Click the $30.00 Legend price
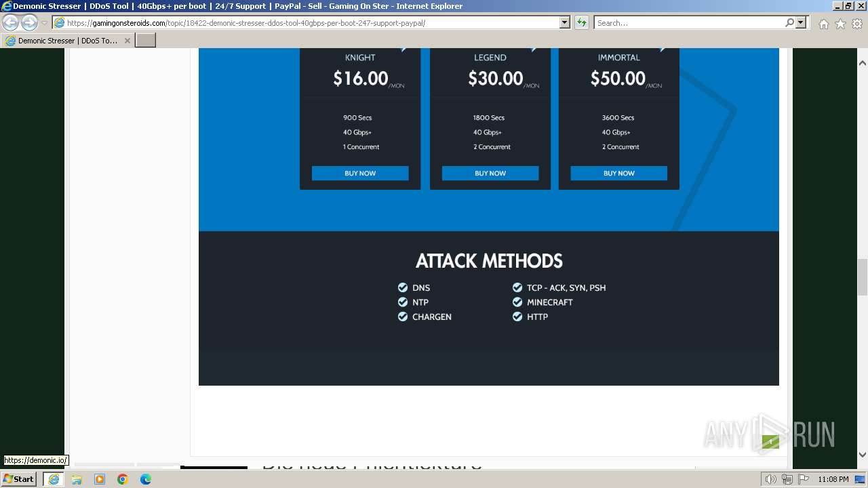 (496, 79)
